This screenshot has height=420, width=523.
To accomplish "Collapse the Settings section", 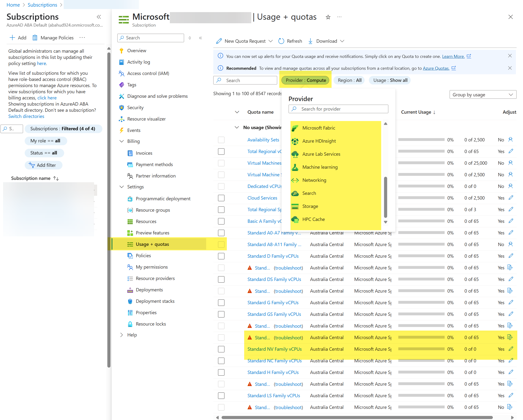I will coord(122,187).
